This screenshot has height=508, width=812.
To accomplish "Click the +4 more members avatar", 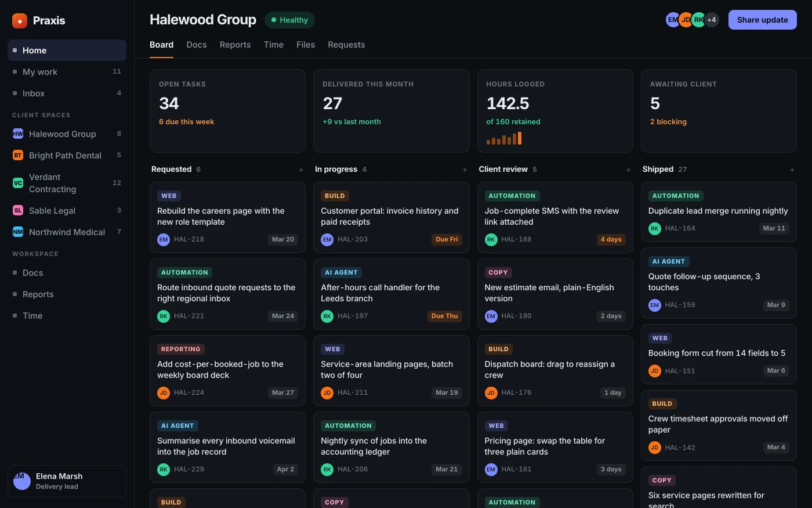I will coord(712,20).
